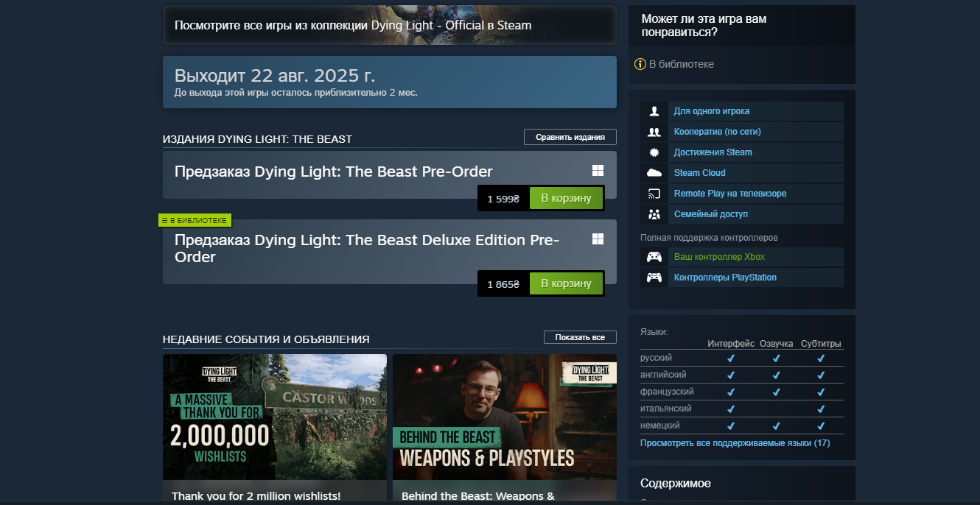Click the Xbox controller icon
This screenshot has width=980, height=505.
[654, 257]
